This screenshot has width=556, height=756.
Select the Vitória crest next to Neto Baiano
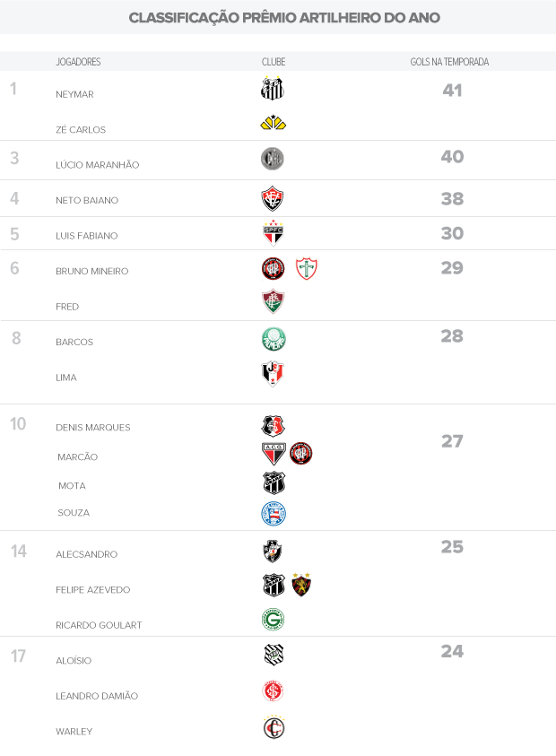pyautogui.click(x=273, y=198)
